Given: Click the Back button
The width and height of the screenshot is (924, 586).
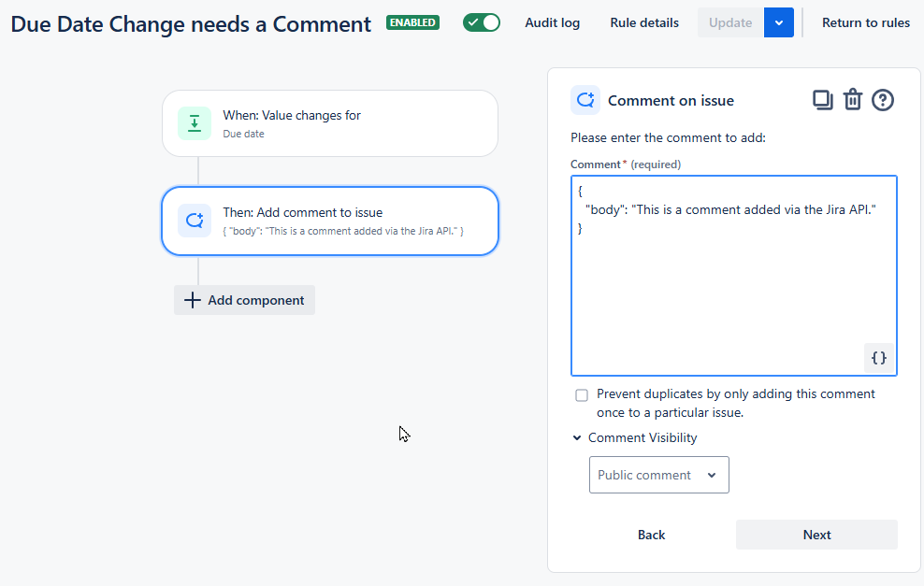Looking at the screenshot, I should (x=651, y=535).
